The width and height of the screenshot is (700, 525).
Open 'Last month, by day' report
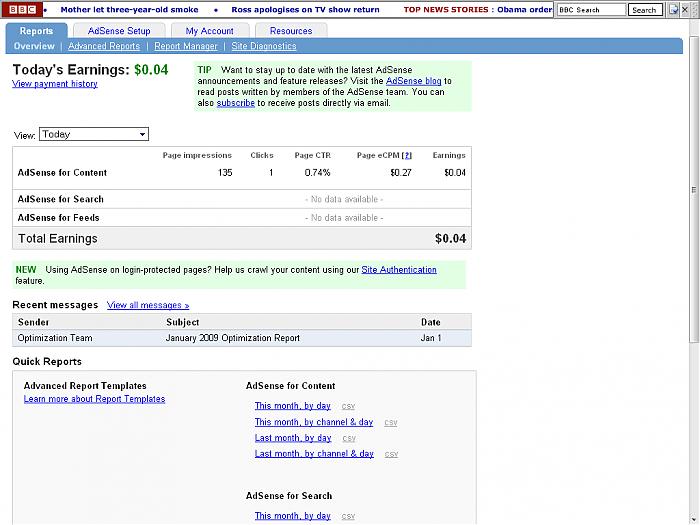[x=293, y=438]
